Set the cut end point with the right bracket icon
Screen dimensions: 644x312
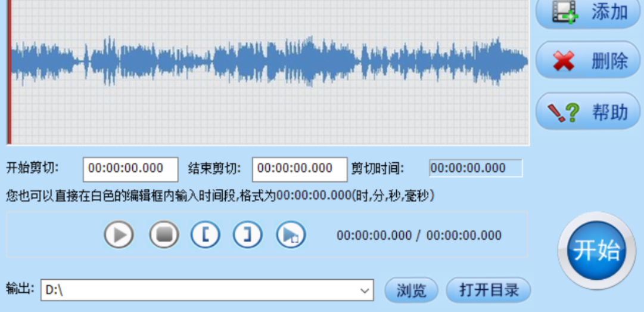247,234
